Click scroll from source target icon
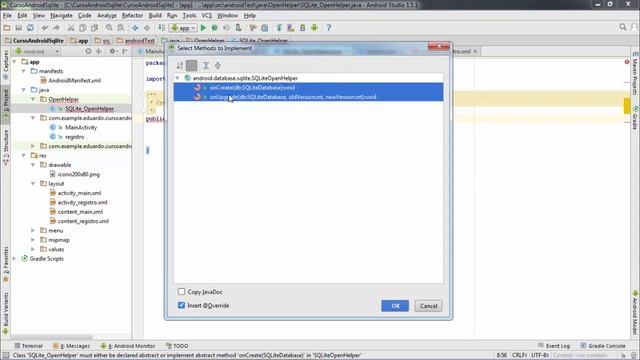Viewport: 640px width, 360px height. tap(88, 51)
